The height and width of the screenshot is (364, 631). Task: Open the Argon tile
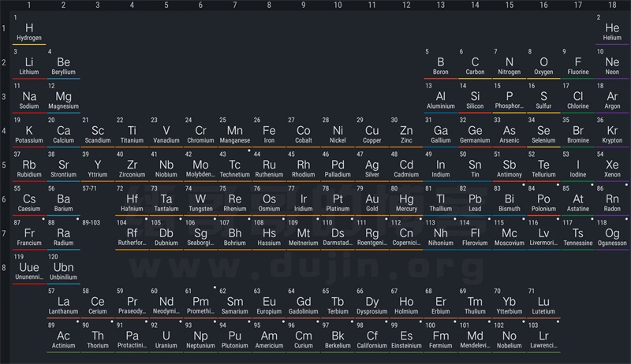pos(612,97)
